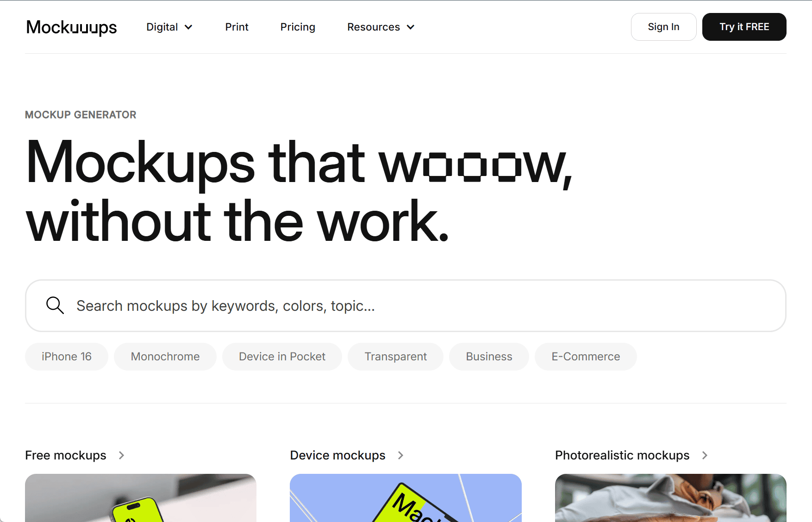Image resolution: width=812 pixels, height=522 pixels.
Task: Click the Mockuuups logo
Action: 71,27
